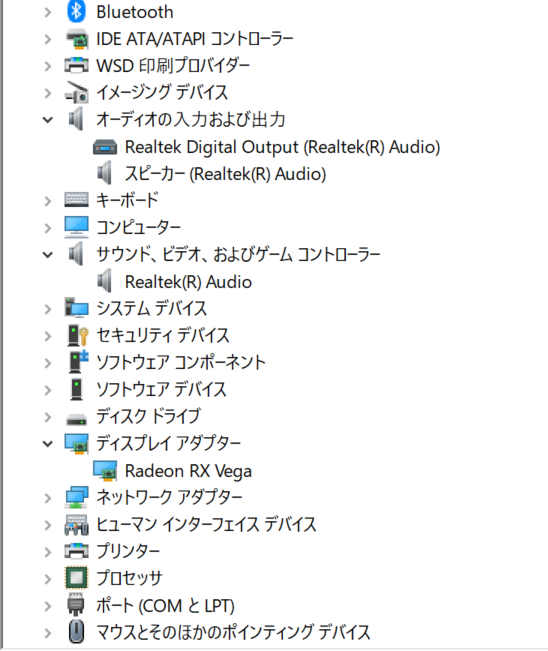Expand the ネットワーク アダプター node

click(x=48, y=498)
